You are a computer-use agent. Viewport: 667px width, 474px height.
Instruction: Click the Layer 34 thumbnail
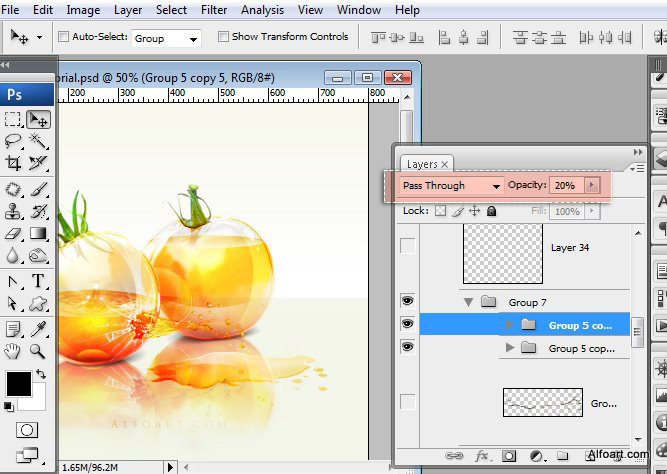click(503, 254)
